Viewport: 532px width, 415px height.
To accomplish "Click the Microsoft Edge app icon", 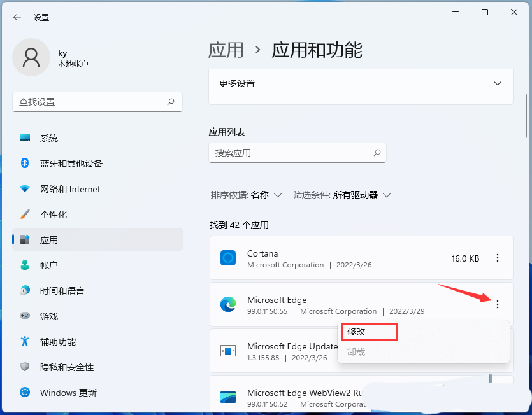I will (x=228, y=305).
